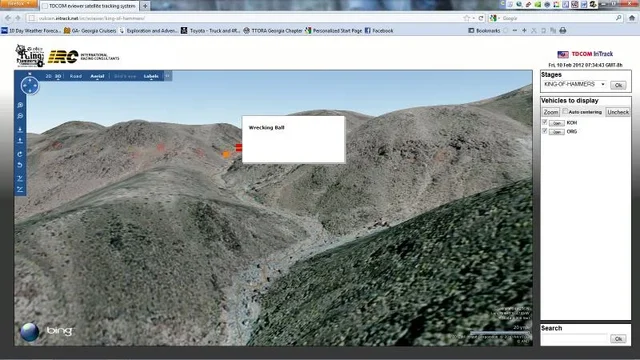This screenshot has height=360, width=640.
Task: Open the Stages KING-OF-HAMMERS dropdown
Action: (574, 84)
